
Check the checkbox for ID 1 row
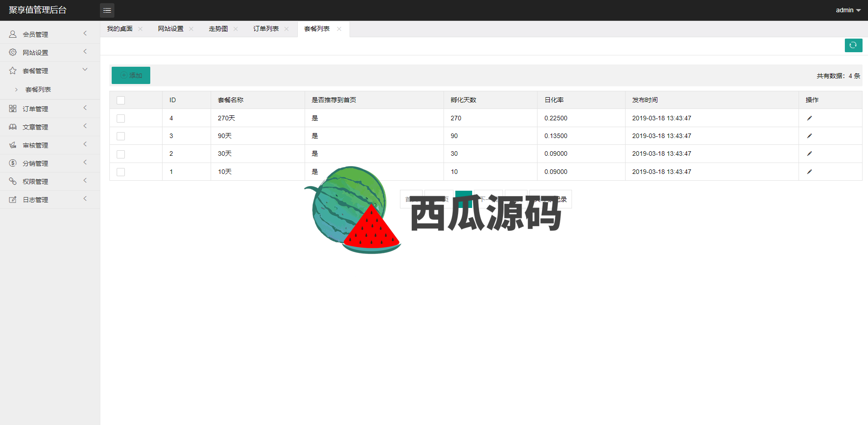tap(121, 172)
